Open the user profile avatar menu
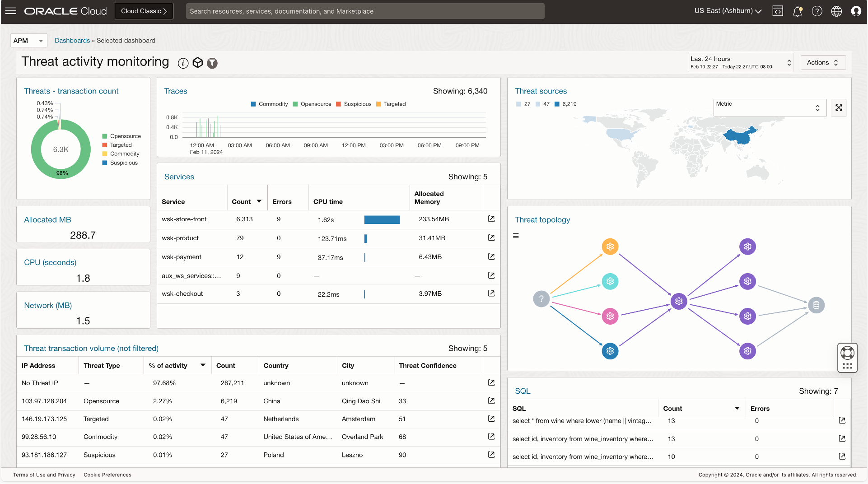The image size is (868, 484). [x=856, y=11]
